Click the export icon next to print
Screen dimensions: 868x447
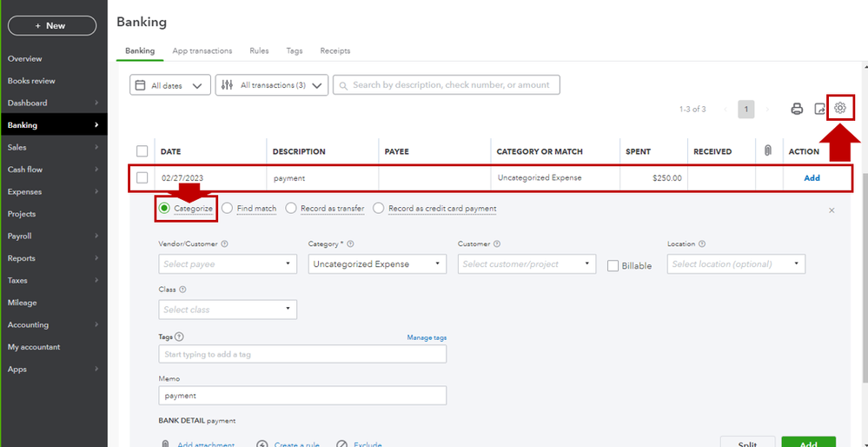coord(819,109)
